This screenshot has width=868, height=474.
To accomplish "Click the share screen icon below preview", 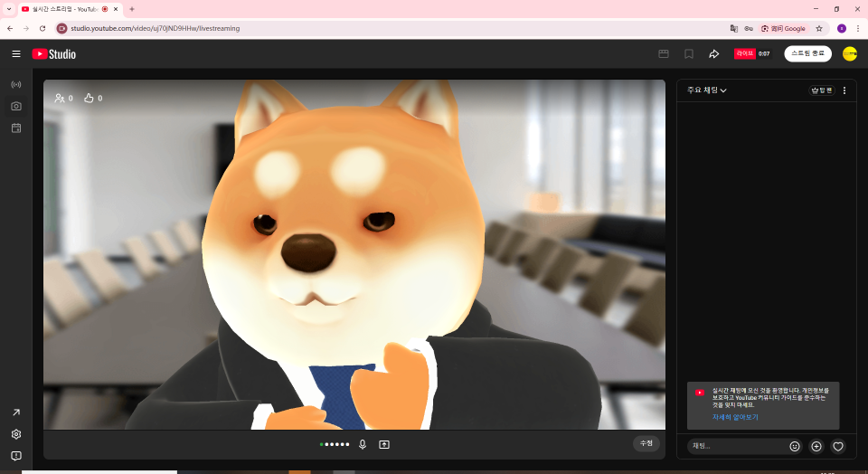I will pos(384,444).
